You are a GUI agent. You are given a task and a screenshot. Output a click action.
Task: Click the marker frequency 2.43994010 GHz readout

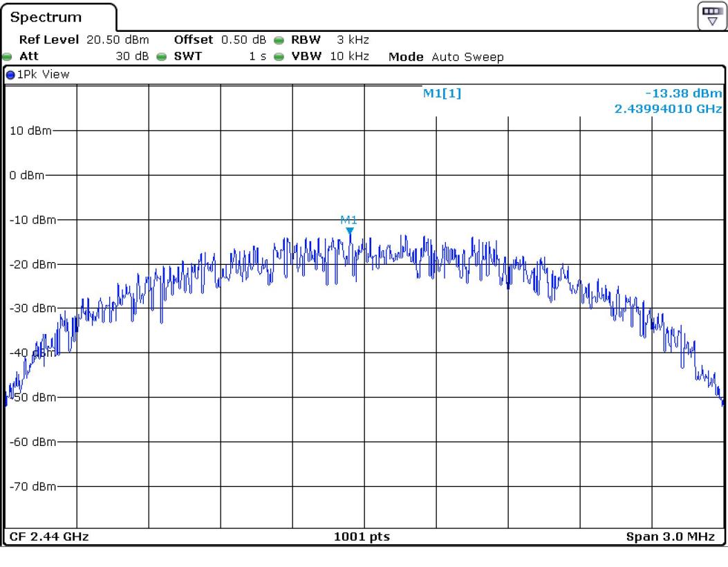(x=668, y=109)
